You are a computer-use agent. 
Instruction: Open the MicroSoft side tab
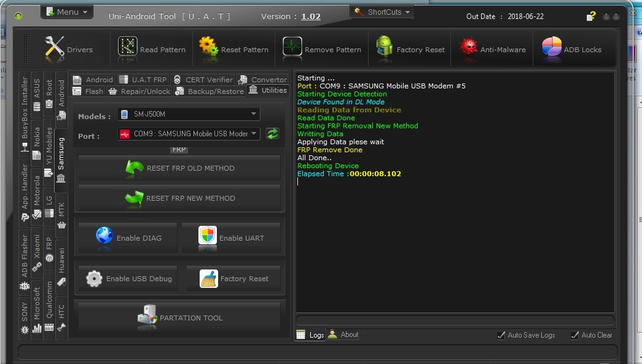point(37,309)
